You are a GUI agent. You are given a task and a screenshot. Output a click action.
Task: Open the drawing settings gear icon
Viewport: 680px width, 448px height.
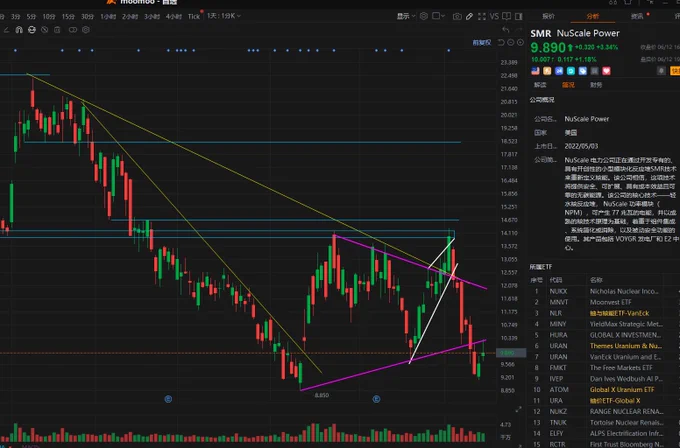[x=86, y=30]
